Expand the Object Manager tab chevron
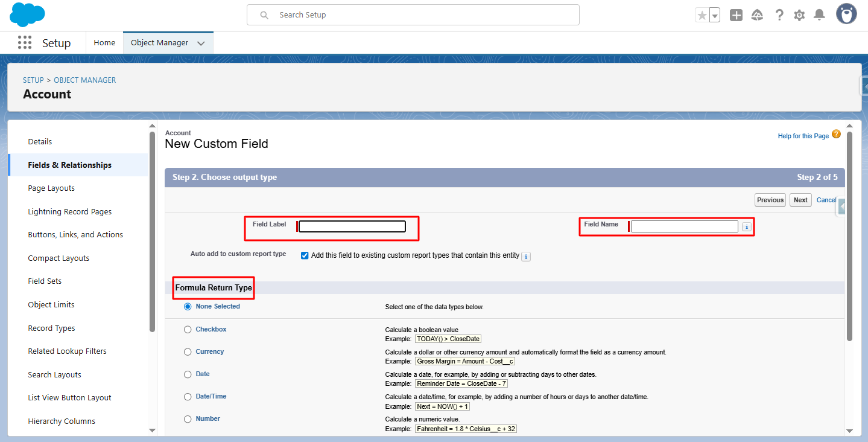868x442 pixels. (x=201, y=43)
